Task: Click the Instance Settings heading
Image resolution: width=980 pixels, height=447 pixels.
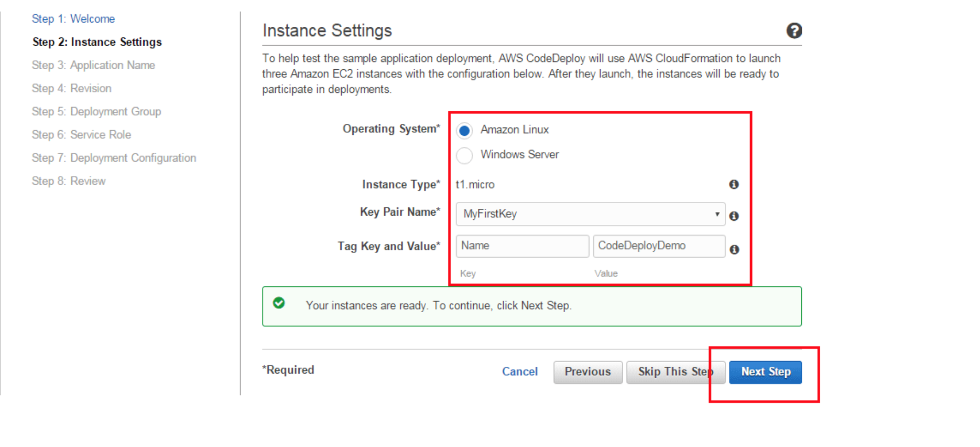Action: [327, 30]
